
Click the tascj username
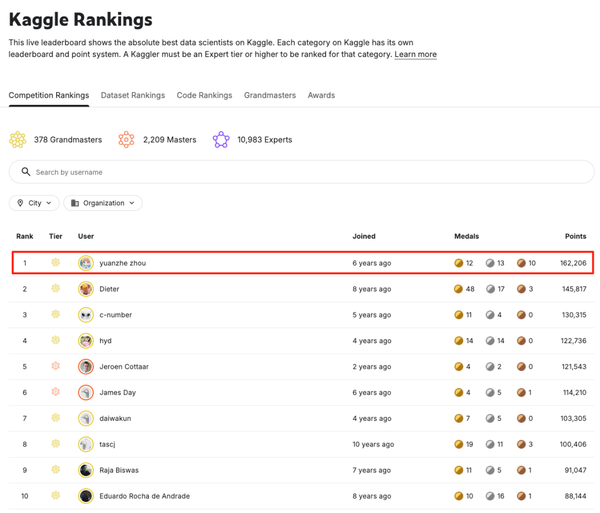[x=107, y=444]
